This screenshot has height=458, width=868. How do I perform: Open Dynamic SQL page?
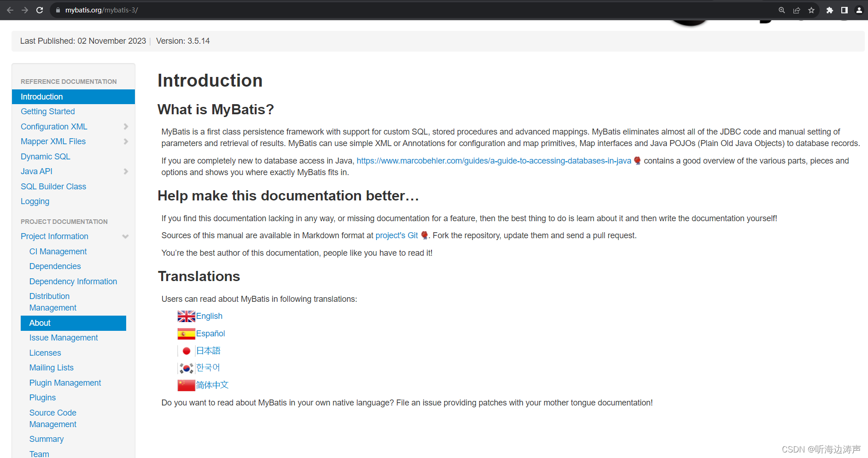45,157
